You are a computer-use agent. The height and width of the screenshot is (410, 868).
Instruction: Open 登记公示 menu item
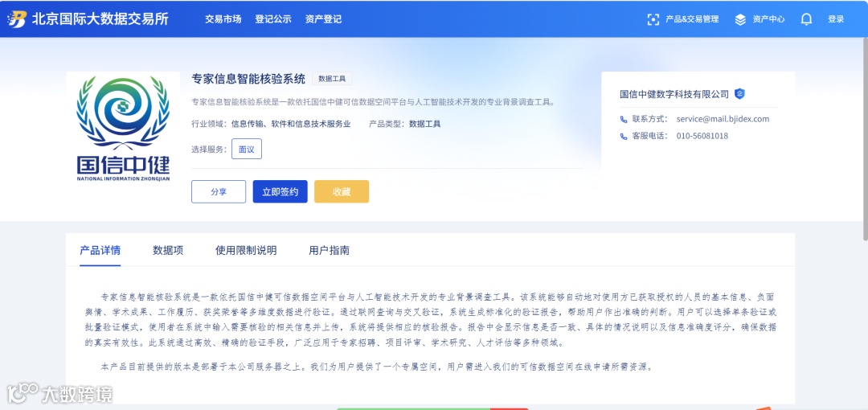273,18
